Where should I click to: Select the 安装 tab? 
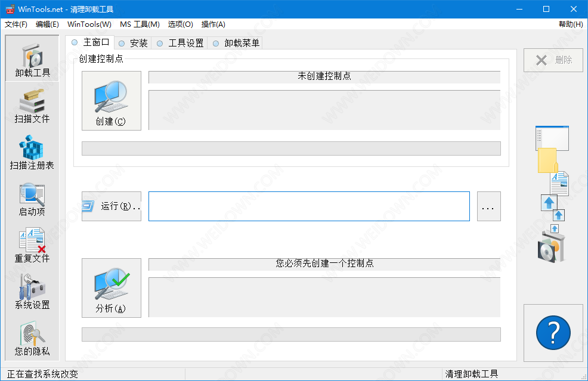pyautogui.click(x=133, y=43)
